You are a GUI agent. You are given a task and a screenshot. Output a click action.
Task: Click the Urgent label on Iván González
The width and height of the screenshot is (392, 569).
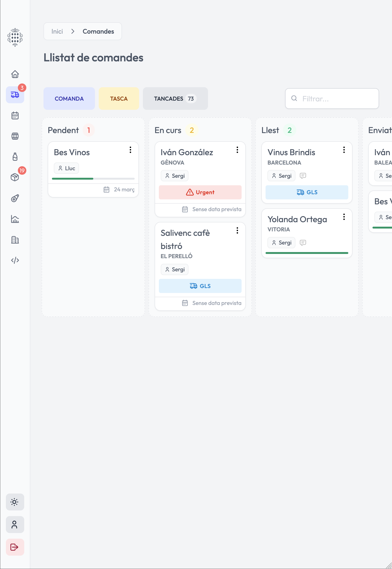point(200,192)
